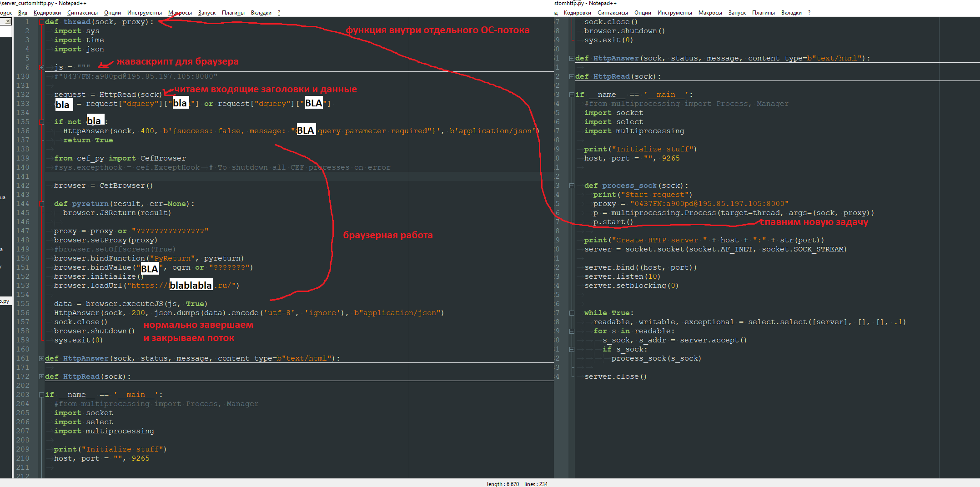This screenshot has height=487, width=980.
Task: Click 'browser = CefBrowser()' line
Action: tap(104, 186)
